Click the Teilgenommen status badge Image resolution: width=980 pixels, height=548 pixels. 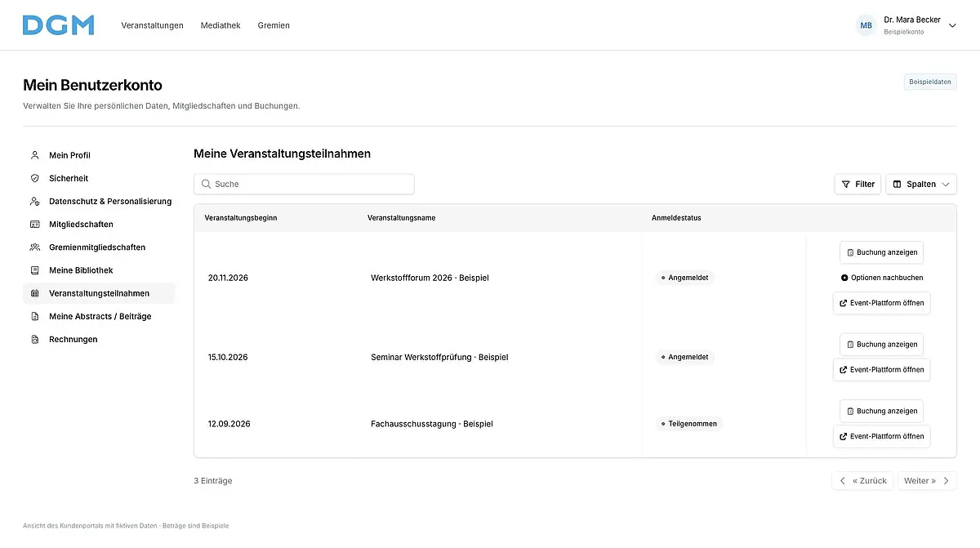(x=689, y=424)
